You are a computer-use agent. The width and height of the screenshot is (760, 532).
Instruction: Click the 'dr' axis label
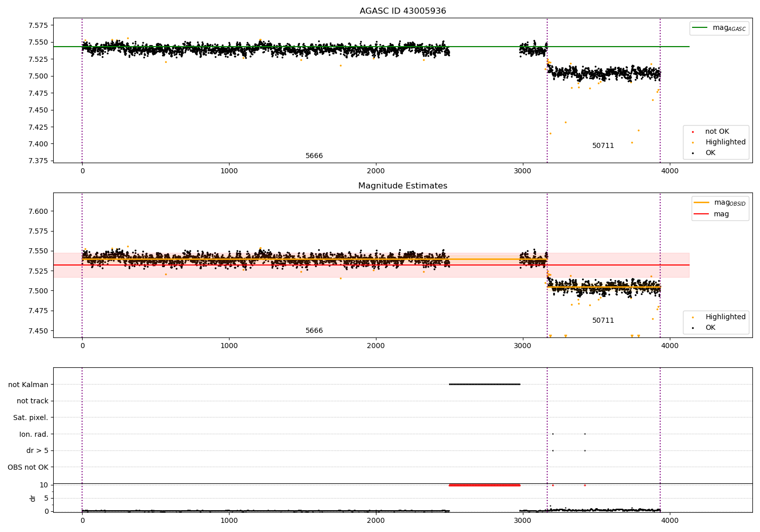click(33, 498)
